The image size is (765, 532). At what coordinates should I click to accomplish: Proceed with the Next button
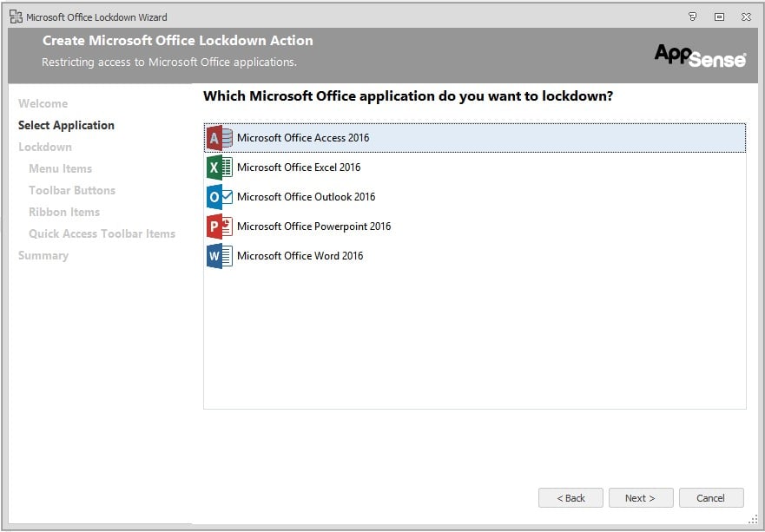point(641,498)
